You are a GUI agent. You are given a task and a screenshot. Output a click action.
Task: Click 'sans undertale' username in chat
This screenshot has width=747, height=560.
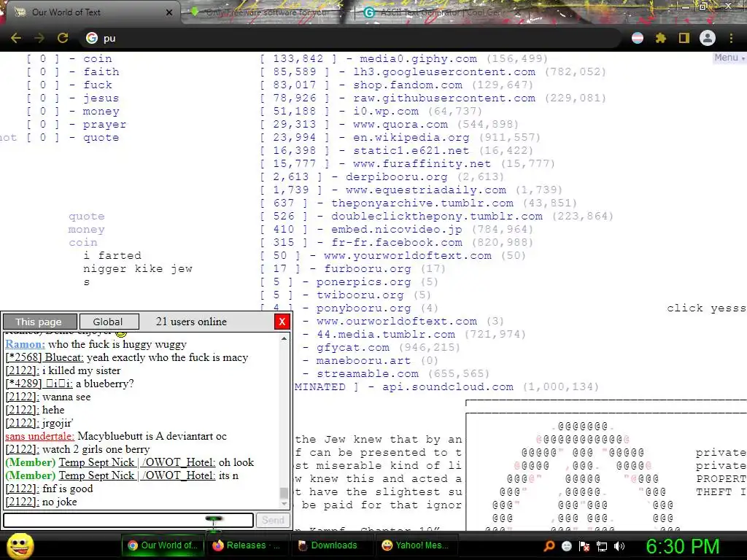tap(39, 436)
